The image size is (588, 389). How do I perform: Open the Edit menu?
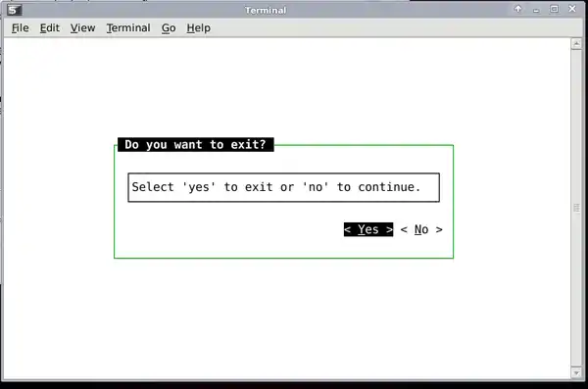pos(50,28)
